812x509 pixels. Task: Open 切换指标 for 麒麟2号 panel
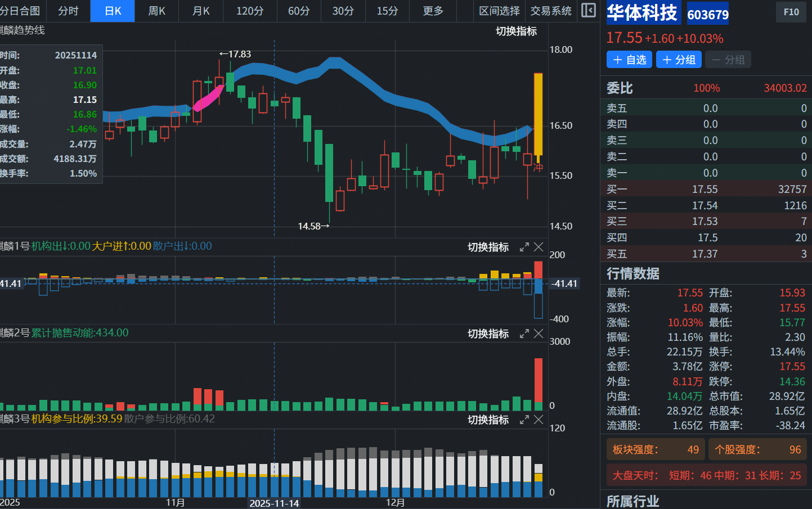point(488,334)
